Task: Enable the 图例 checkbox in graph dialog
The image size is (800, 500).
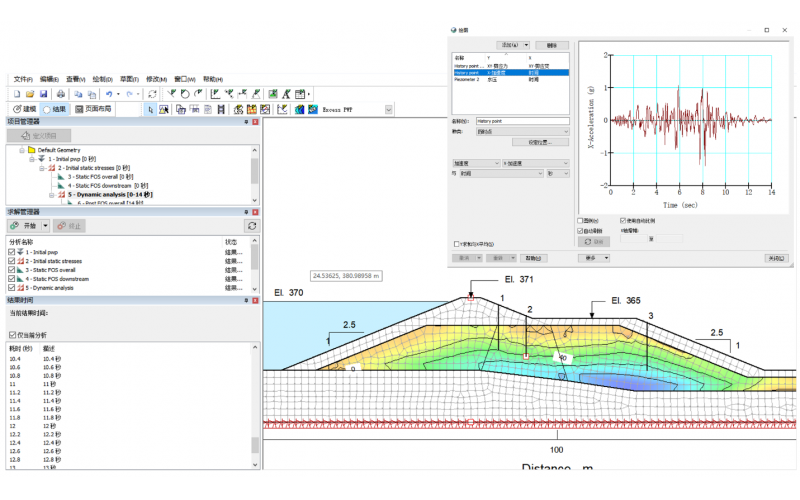Action: coord(581,221)
